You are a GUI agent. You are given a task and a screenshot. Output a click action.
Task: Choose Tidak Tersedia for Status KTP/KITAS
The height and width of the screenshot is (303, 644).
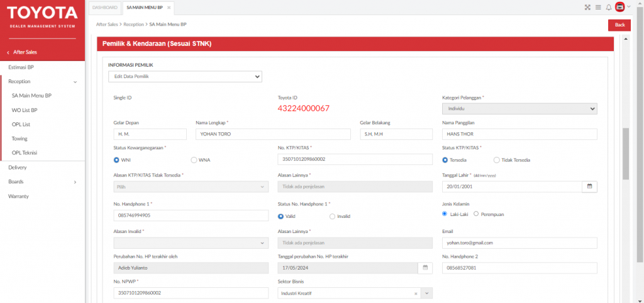(497, 160)
